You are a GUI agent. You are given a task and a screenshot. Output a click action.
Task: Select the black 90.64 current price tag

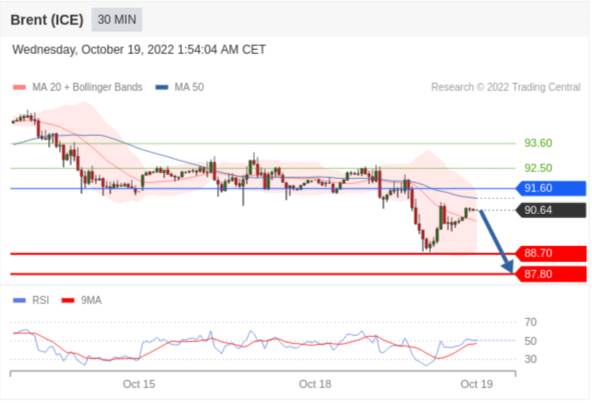click(551, 210)
